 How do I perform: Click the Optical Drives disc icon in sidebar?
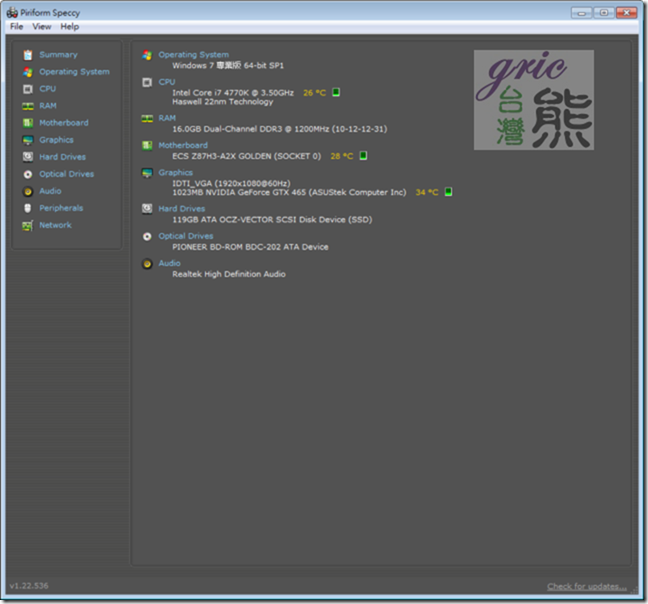[28, 174]
